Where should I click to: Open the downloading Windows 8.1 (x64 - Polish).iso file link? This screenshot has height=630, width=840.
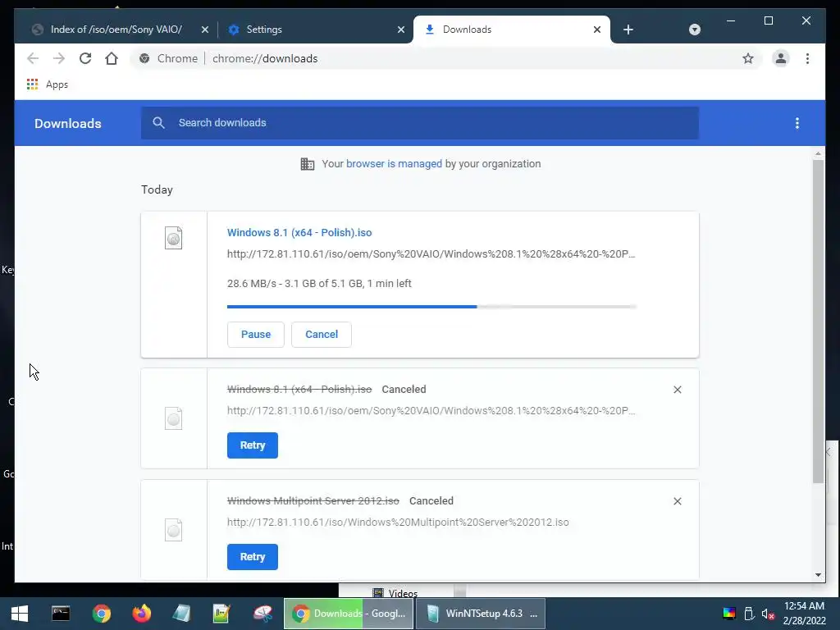[299, 232]
